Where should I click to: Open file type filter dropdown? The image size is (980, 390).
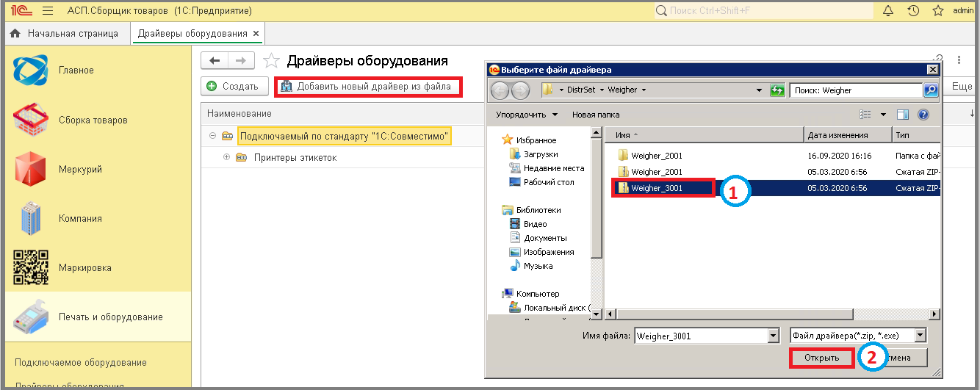tap(920, 336)
